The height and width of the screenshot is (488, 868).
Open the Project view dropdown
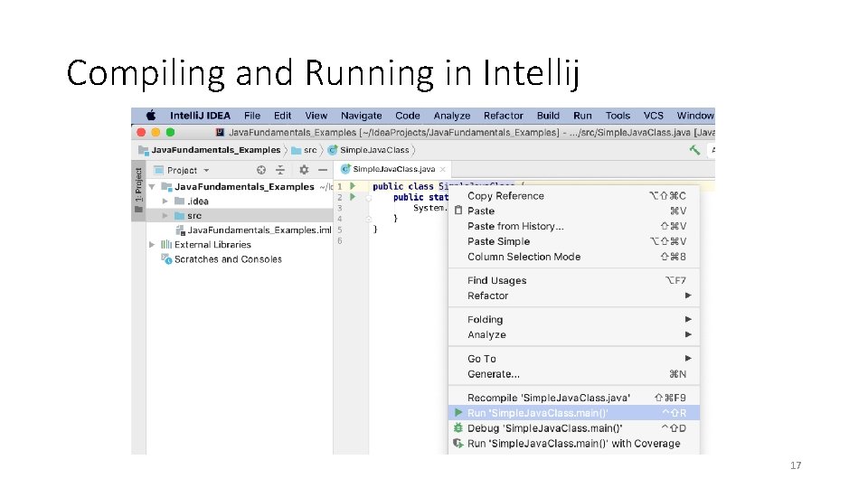coord(206,171)
